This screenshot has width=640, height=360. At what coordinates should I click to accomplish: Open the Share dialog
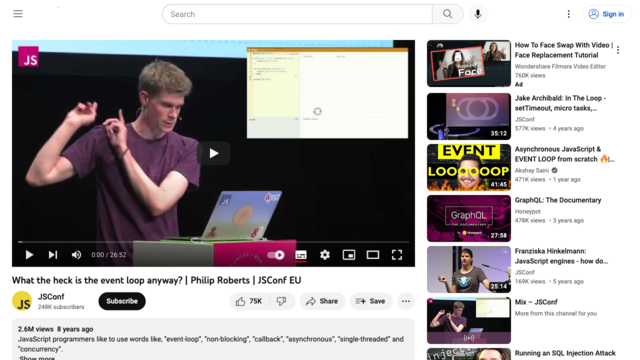click(322, 301)
